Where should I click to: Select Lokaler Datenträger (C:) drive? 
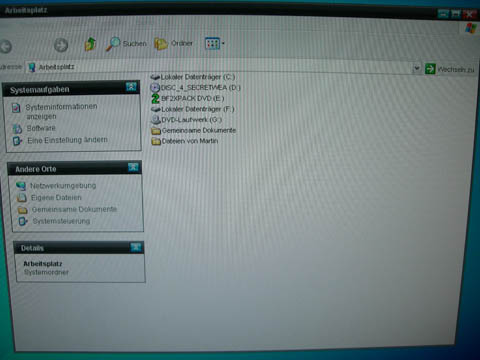tap(193, 77)
